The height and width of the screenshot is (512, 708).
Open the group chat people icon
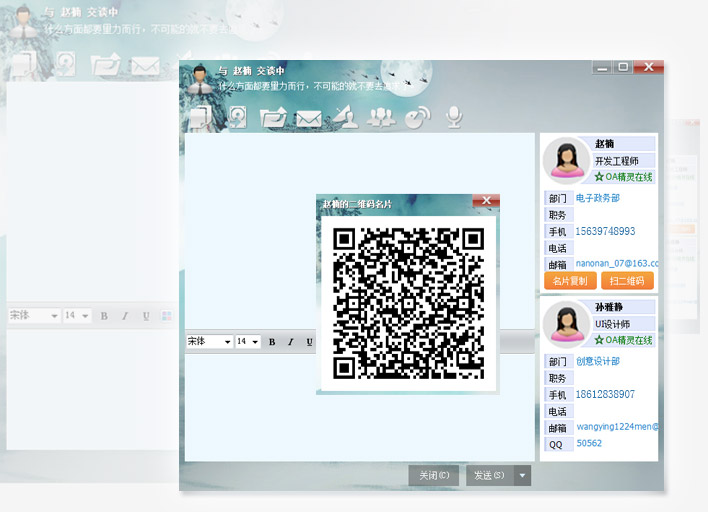381,118
